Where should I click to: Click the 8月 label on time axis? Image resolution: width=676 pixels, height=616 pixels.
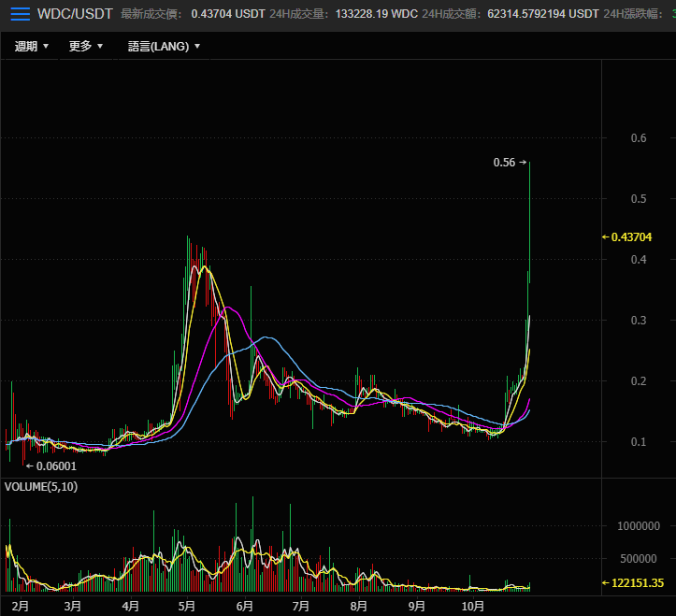coord(357,606)
